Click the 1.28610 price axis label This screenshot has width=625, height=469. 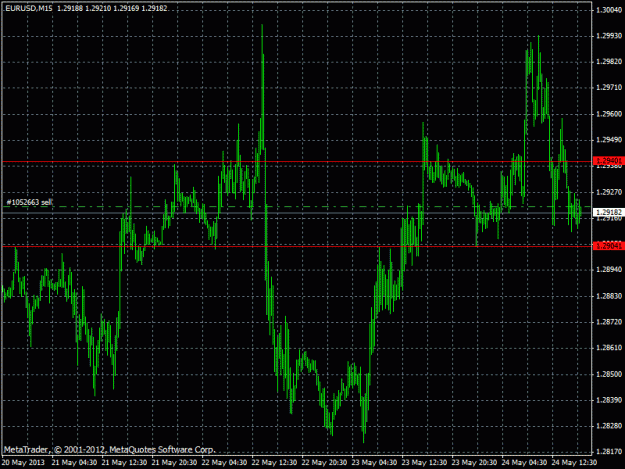[x=609, y=348]
